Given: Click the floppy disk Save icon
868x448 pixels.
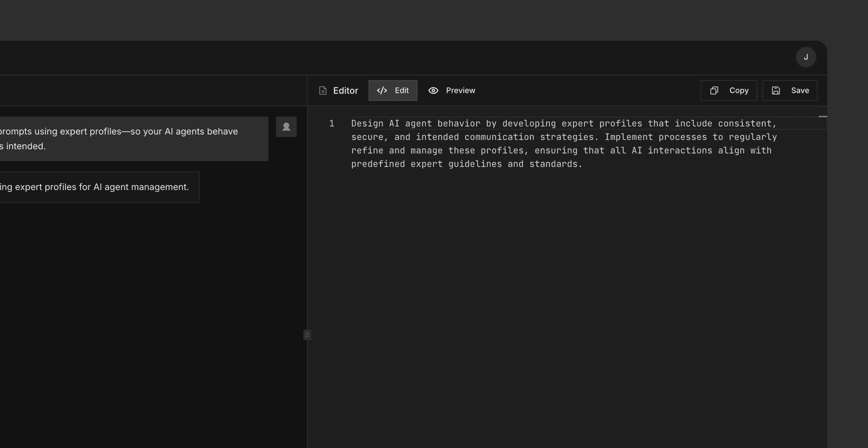Looking at the screenshot, I should [x=776, y=91].
